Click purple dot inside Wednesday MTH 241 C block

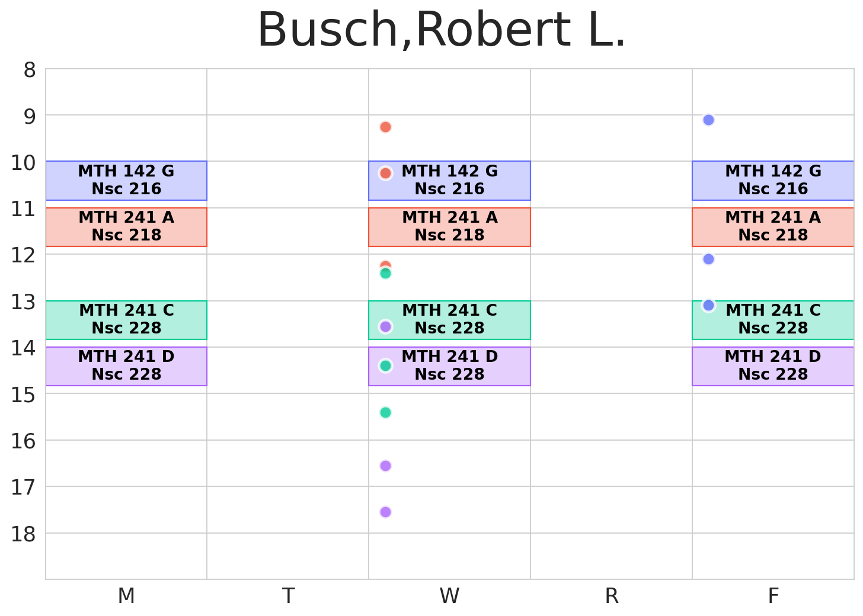[x=385, y=326]
